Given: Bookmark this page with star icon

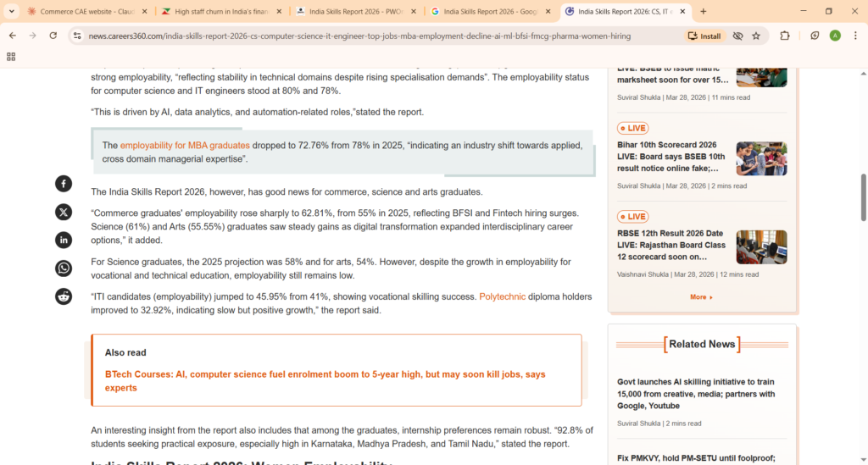Looking at the screenshot, I should click(x=756, y=36).
